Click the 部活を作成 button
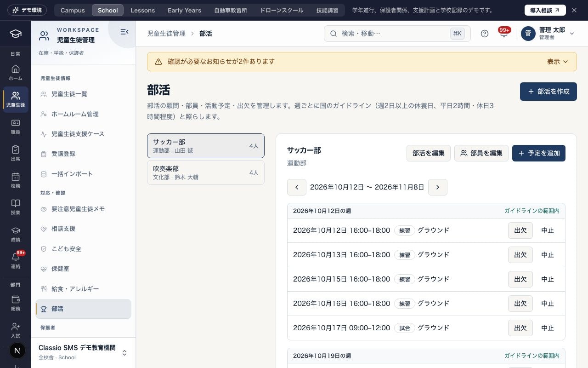This screenshot has height=368, width=588. point(548,92)
